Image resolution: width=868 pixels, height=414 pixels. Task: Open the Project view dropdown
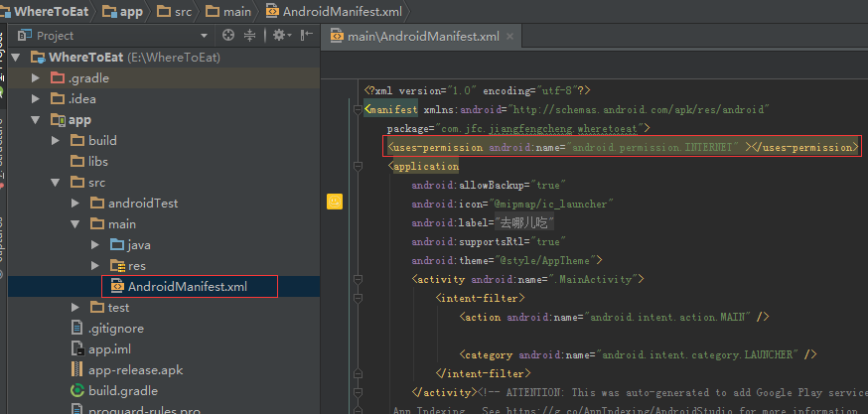(x=204, y=36)
